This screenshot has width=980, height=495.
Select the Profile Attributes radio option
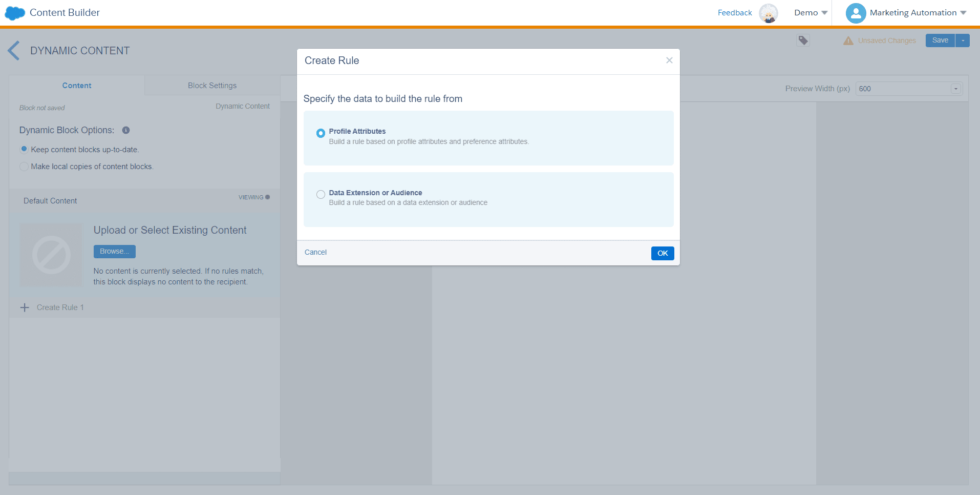321,133
